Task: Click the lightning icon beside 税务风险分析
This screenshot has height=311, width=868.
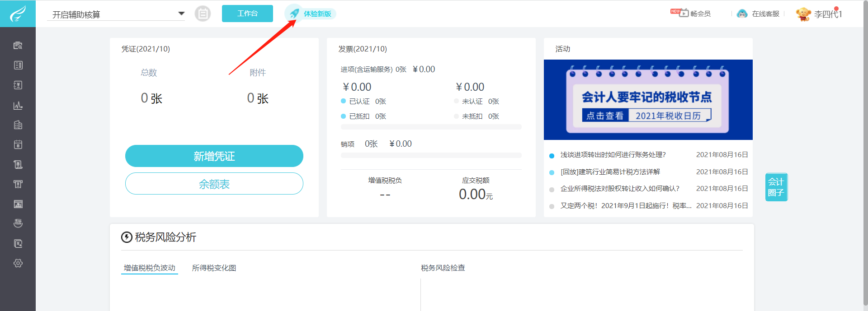Action: tap(127, 237)
